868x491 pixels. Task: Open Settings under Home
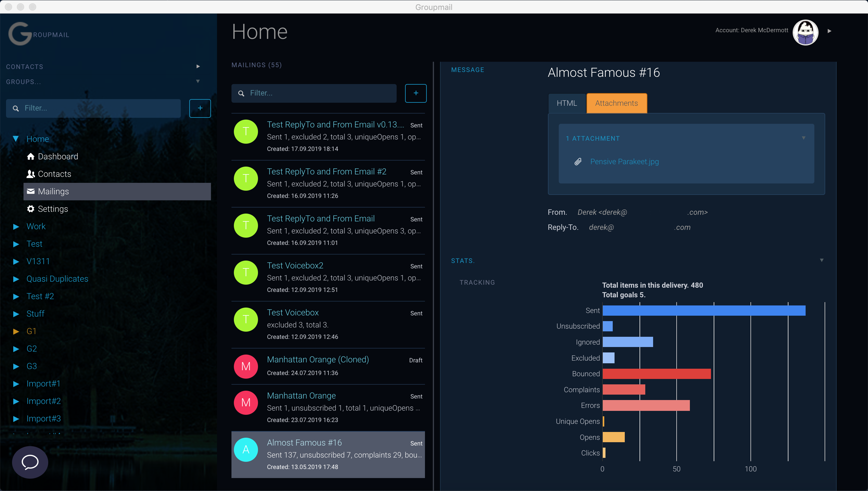click(53, 209)
